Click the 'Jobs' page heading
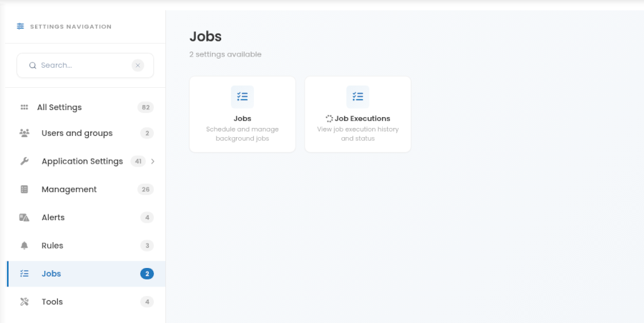 [205, 36]
